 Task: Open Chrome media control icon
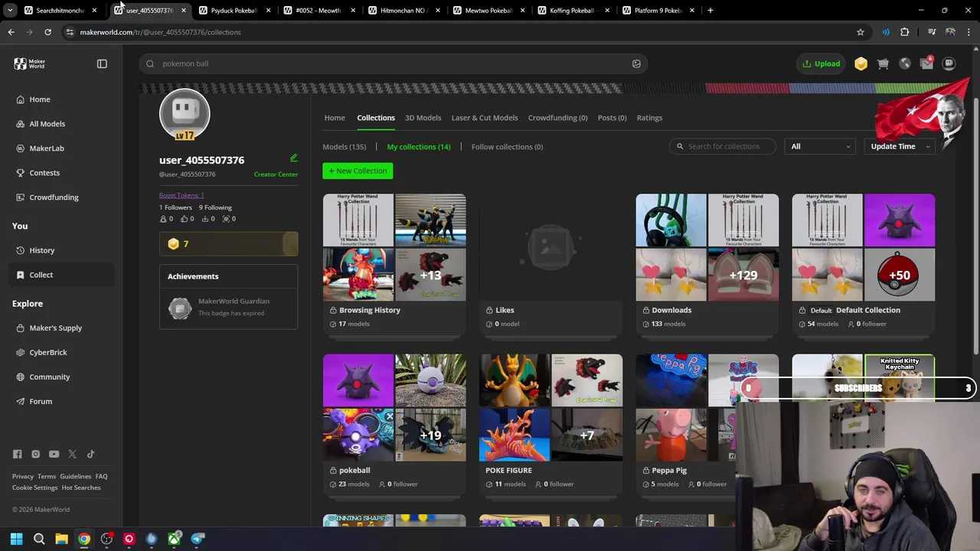[x=932, y=32]
